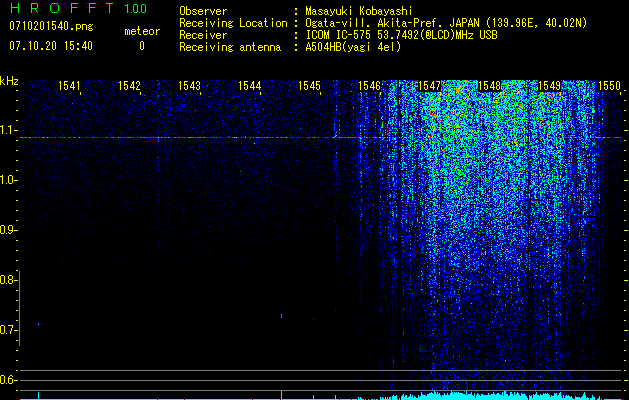Click the 1544 time marker
Screen dimensions: 629x400
click(x=250, y=85)
